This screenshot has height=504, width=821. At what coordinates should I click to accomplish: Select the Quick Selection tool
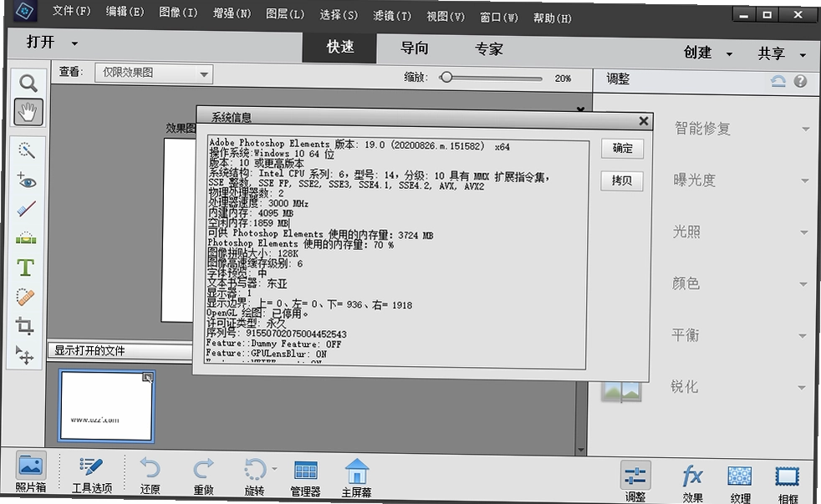tap(26, 150)
